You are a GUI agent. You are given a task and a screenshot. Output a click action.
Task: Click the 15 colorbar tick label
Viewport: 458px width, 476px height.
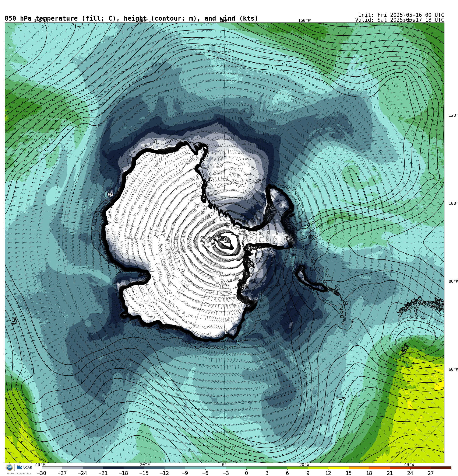pyautogui.click(x=349, y=473)
